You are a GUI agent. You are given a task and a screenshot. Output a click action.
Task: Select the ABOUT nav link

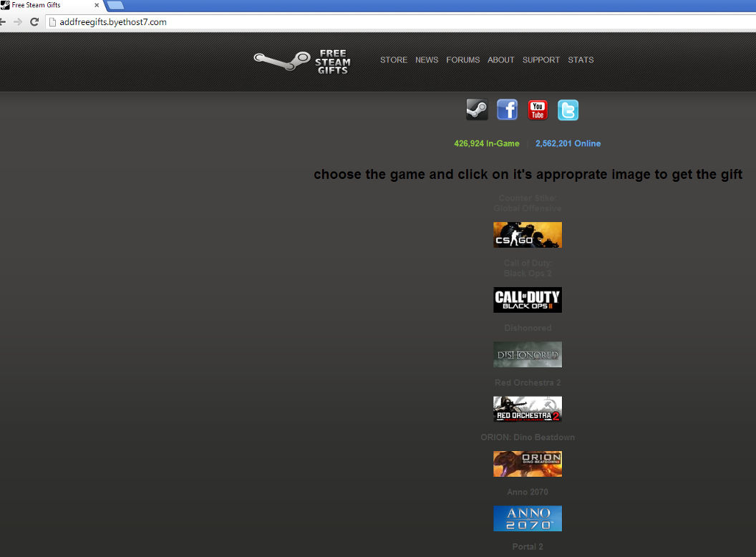click(501, 60)
